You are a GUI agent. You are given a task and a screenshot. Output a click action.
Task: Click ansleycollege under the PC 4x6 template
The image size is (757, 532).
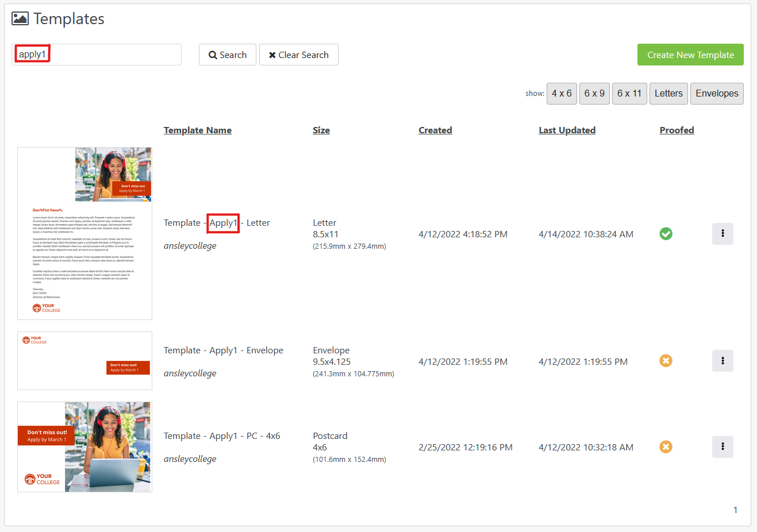tap(190, 459)
